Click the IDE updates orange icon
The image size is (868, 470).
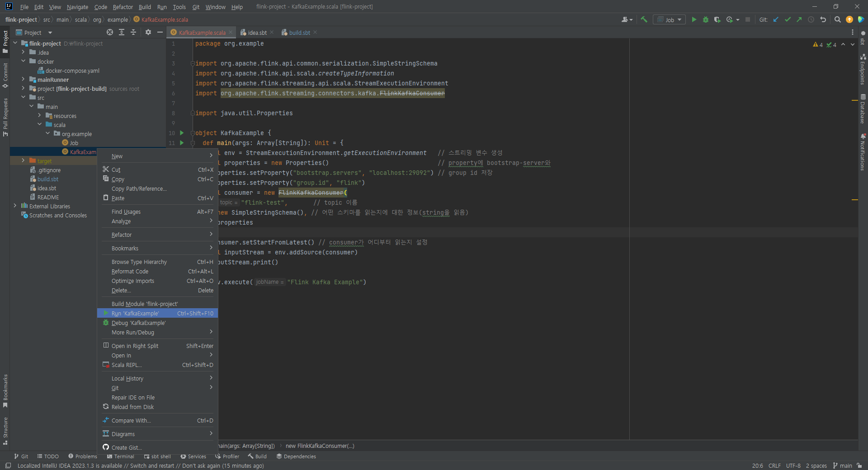(x=849, y=19)
